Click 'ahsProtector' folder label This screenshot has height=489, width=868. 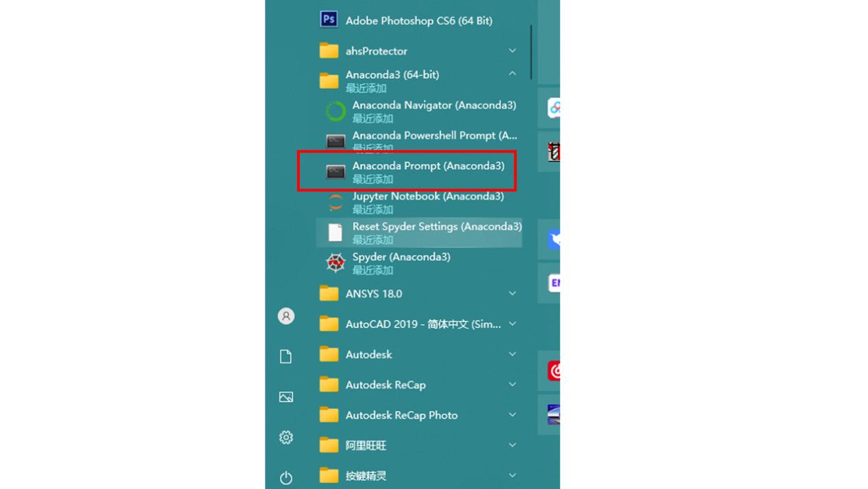[x=376, y=51]
